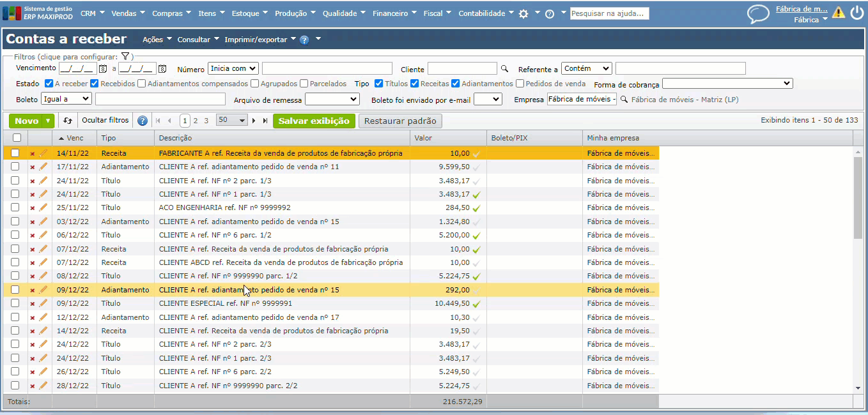This screenshot has height=415, width=868.
Task: Open the help question mark menu in the top bar
Action: click(550, 13)
